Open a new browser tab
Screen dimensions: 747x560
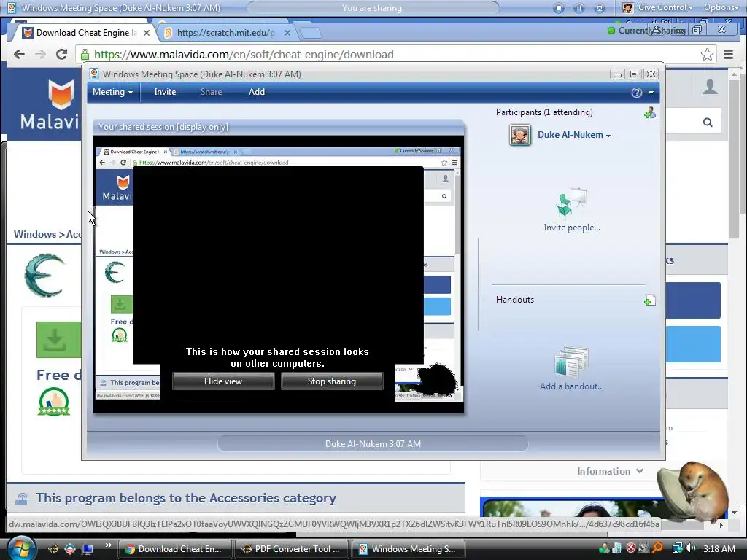click(x=311, y=33)
